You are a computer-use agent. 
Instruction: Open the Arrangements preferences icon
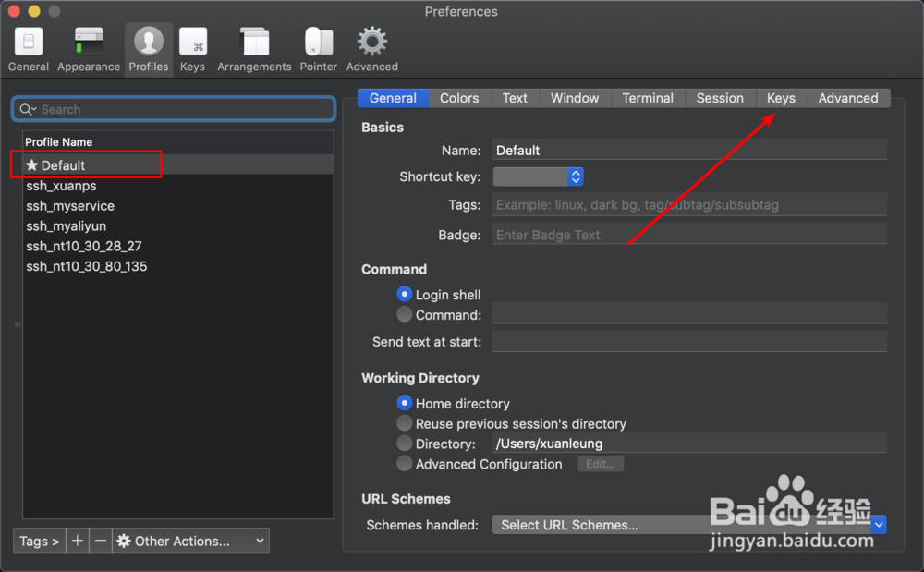pos(254,48)
